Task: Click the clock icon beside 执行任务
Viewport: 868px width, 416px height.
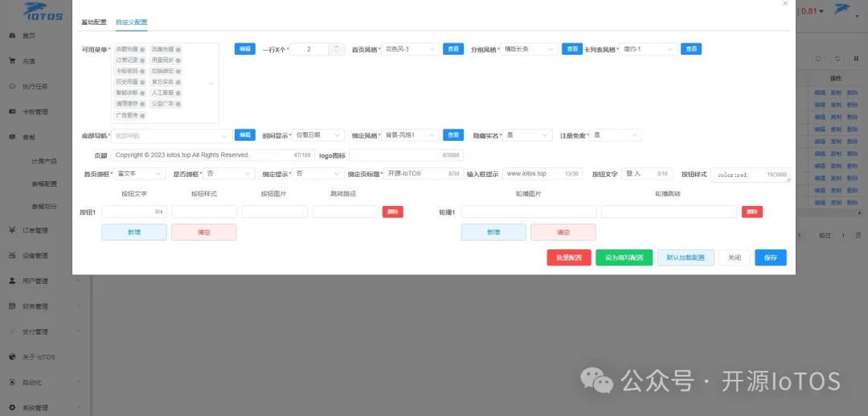Action: click(12, 86)
